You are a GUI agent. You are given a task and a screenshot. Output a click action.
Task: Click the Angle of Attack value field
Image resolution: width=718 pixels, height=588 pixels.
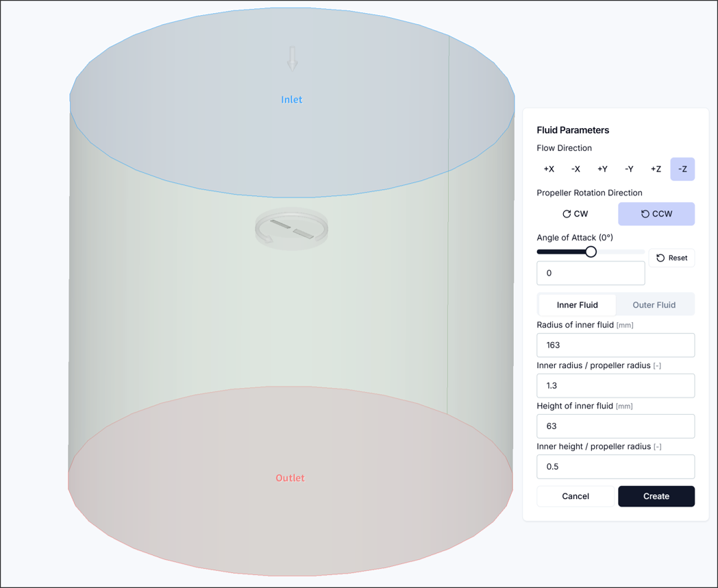(591, 273)
